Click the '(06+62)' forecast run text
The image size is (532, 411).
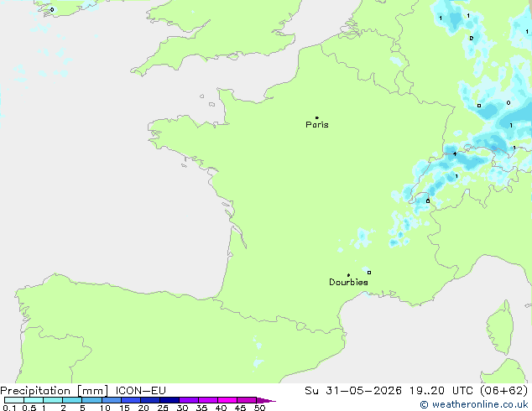click(503, 391)
